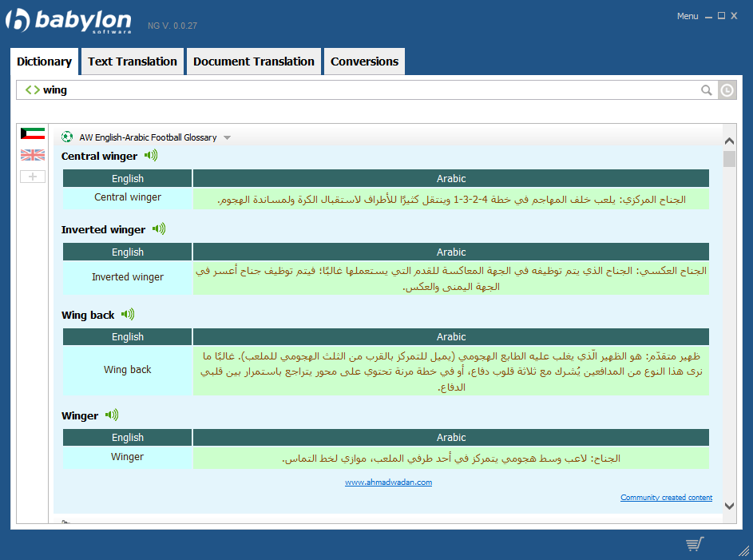Image resolution: width=753 pixels, height=560 pixels.
Task: Click the scrollbar down arrow
Action: pos(729,505)
